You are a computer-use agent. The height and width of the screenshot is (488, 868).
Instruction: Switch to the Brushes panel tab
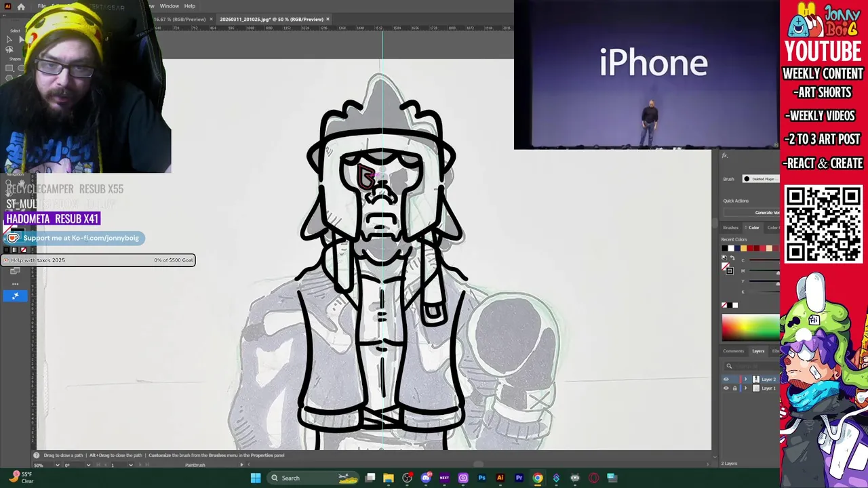730,228
